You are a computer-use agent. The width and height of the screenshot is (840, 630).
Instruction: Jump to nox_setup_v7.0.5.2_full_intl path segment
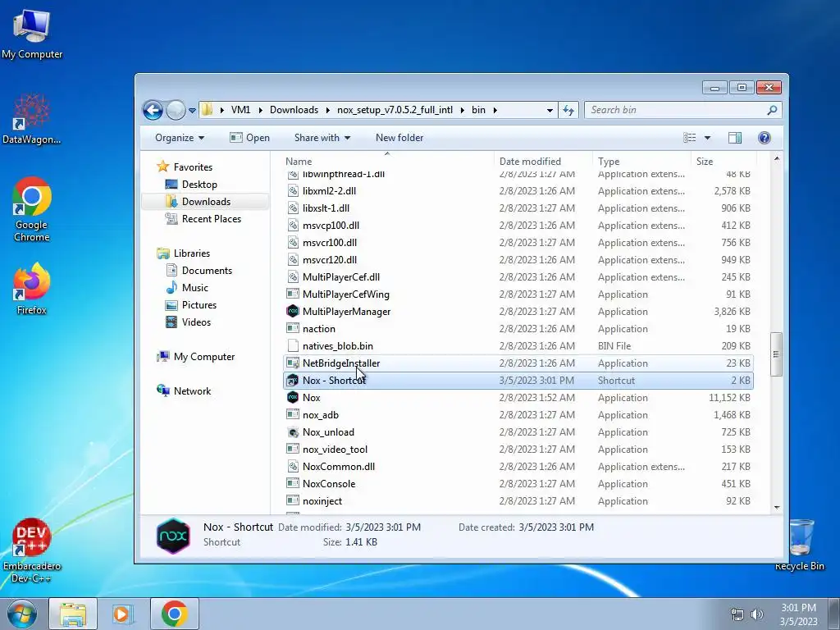(x=395, y=110)
